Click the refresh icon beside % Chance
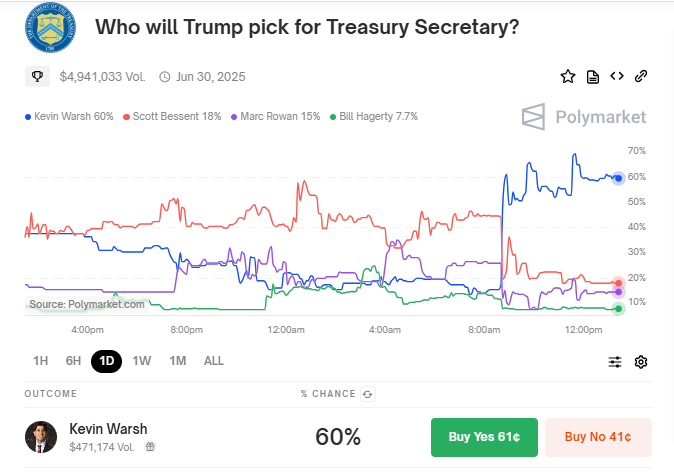 pos(368,394)
